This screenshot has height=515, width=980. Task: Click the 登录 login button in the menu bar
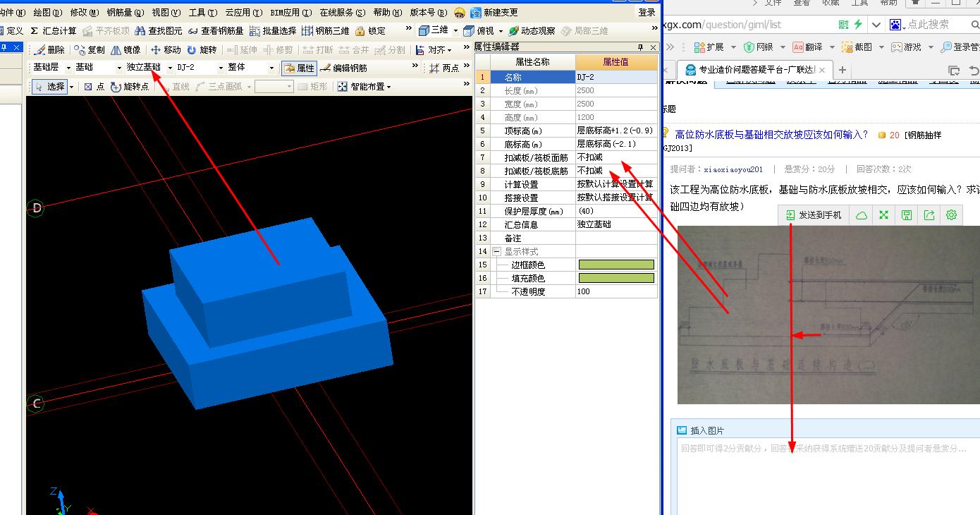647,13
